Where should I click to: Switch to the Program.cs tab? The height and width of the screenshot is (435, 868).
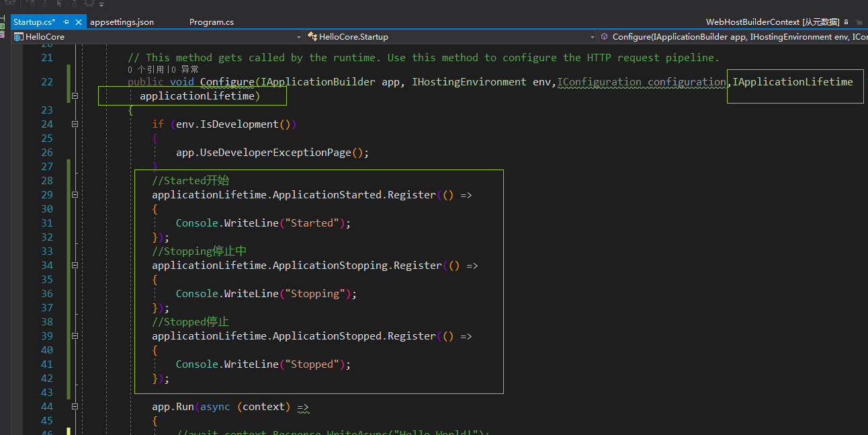coord(212,22)
